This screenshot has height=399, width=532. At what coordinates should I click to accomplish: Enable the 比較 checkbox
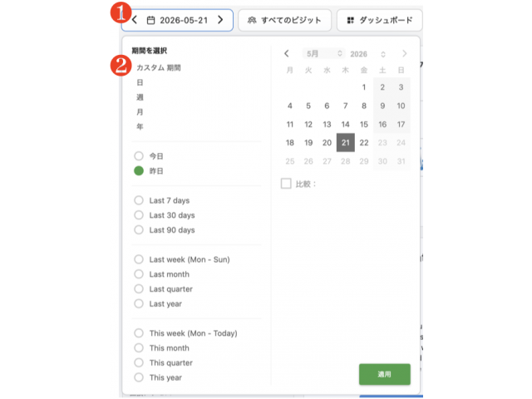click(286, 184)
